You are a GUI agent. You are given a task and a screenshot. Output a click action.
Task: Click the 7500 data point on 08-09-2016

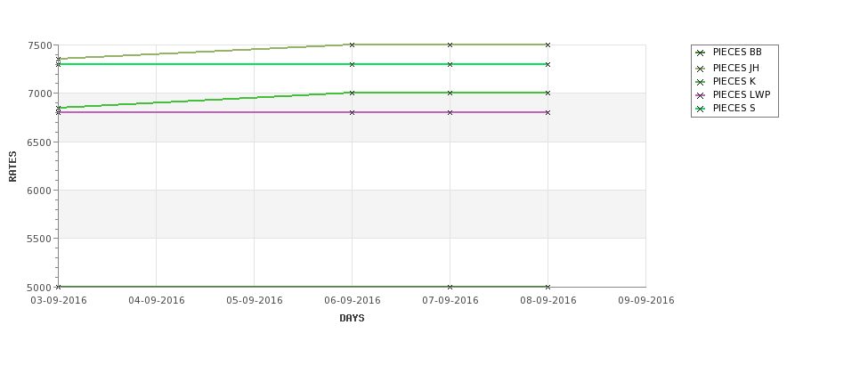pyautogui.click(x=548, y=45)
